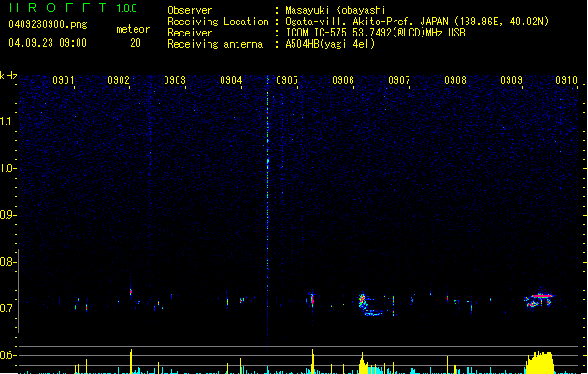Viewport: 588px width, 374px height.
Task: Click the Receiving Location label
Action: point(218,22)
